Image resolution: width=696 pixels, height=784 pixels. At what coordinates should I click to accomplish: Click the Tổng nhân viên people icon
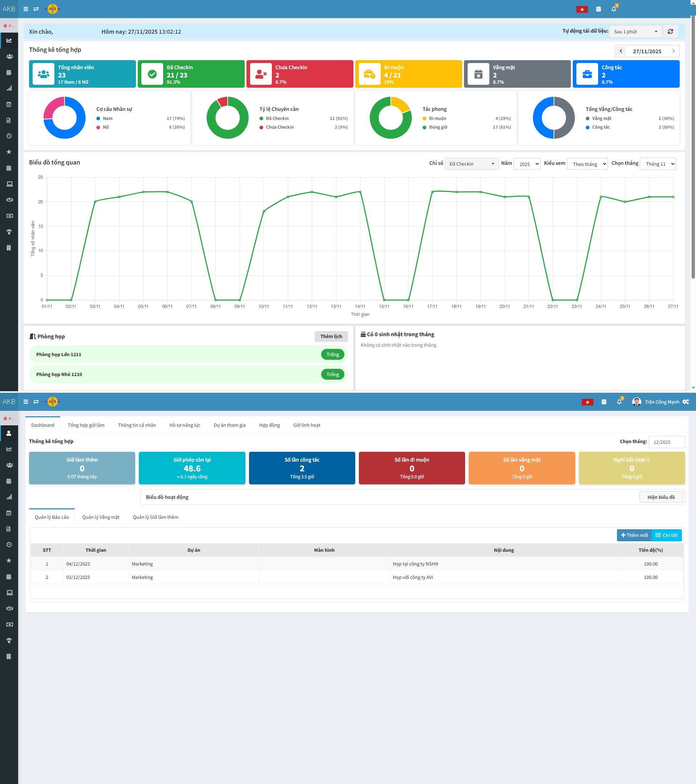(x=43, y=74)
